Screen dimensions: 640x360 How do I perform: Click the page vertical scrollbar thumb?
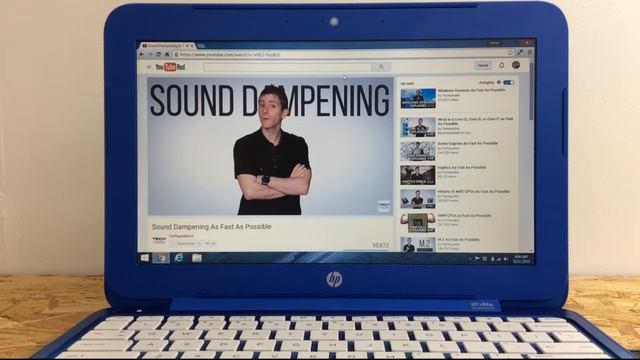click(x=531, y=91)
